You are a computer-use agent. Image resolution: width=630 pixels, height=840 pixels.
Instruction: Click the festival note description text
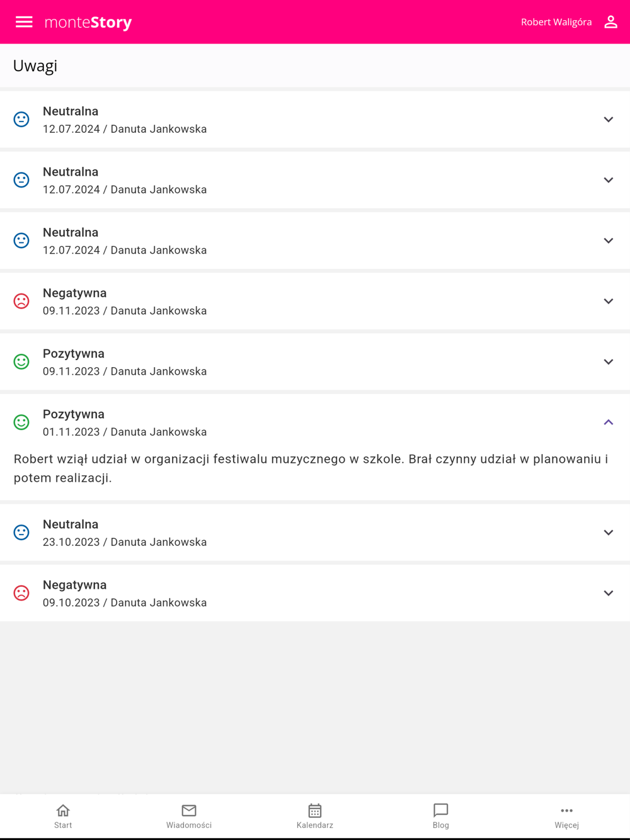311,468
